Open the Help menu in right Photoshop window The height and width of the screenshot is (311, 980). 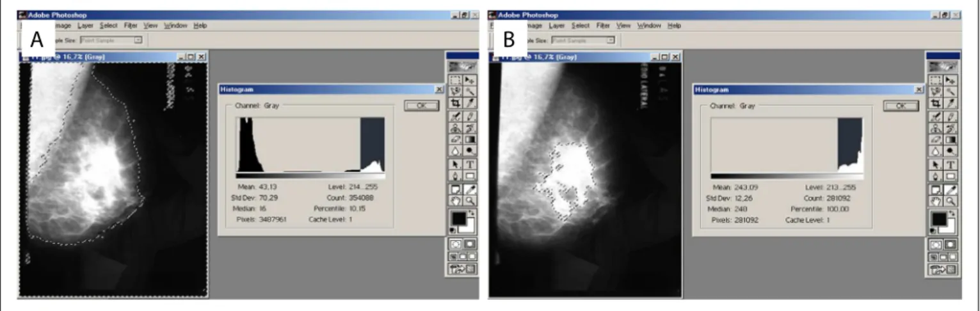[x=674, y=26]
